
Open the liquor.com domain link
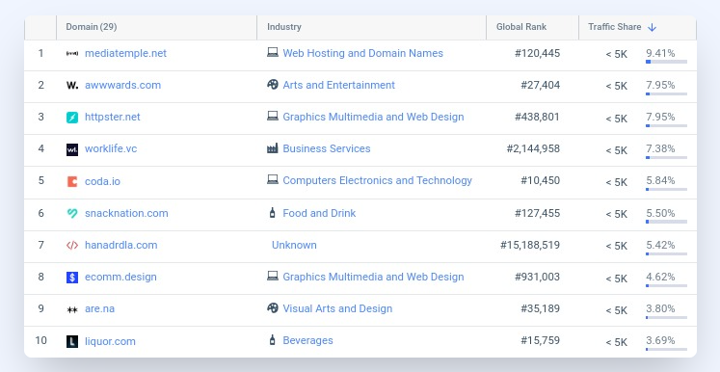[110, 341]
